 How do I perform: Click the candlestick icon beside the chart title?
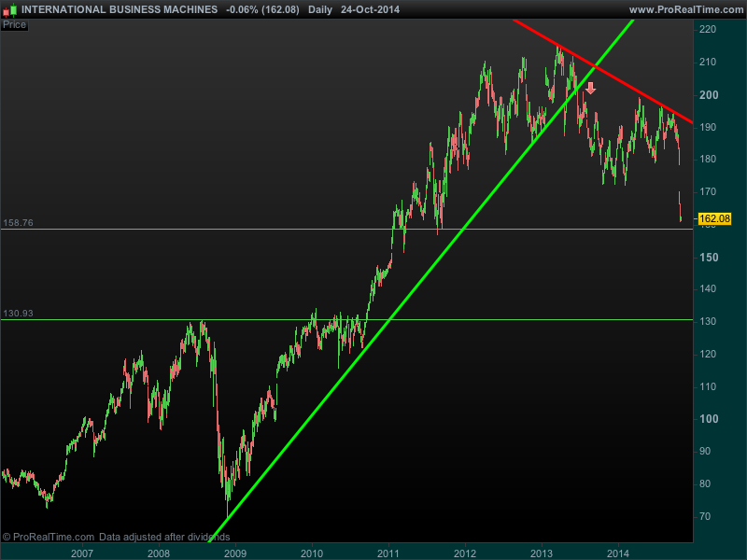(x=10, y=9)
